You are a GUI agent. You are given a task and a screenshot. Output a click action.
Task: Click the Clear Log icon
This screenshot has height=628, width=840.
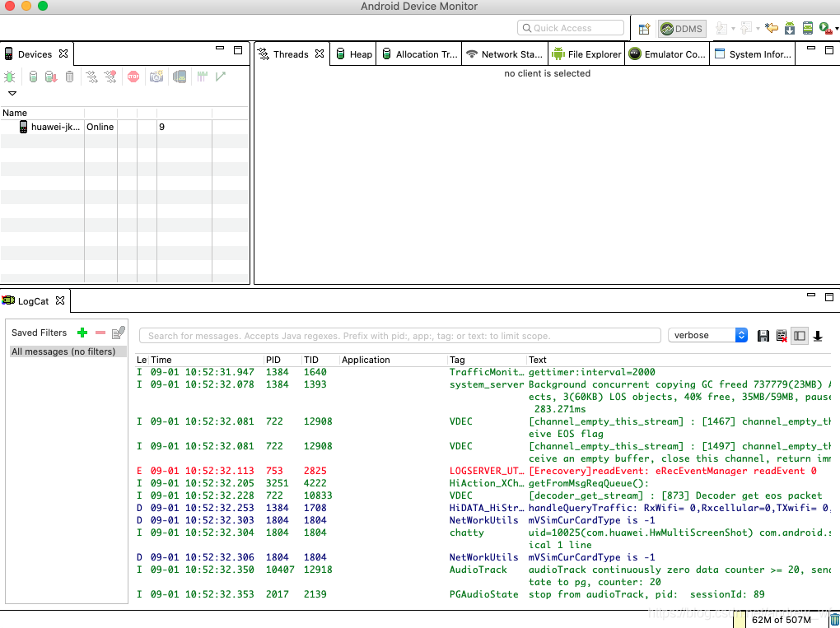(781, 336)
